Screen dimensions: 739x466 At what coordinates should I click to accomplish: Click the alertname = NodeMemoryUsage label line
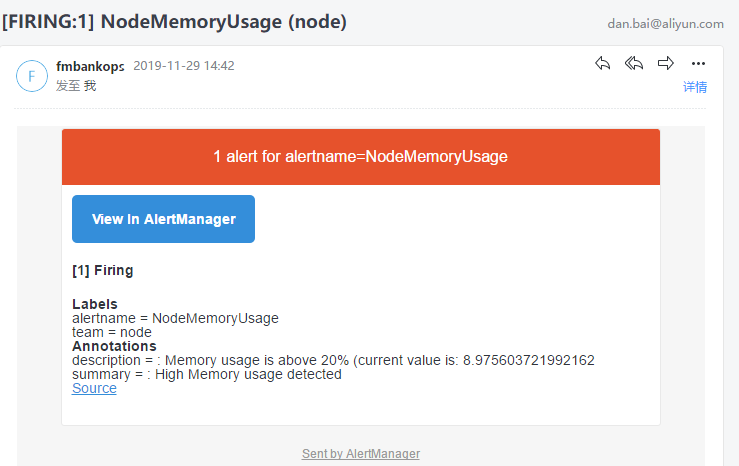(175, 319)
